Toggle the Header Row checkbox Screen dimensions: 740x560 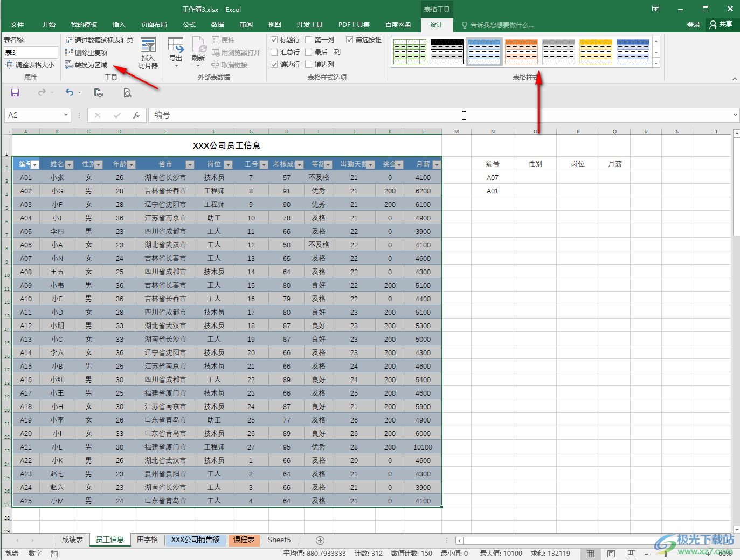tap(274, 40)
